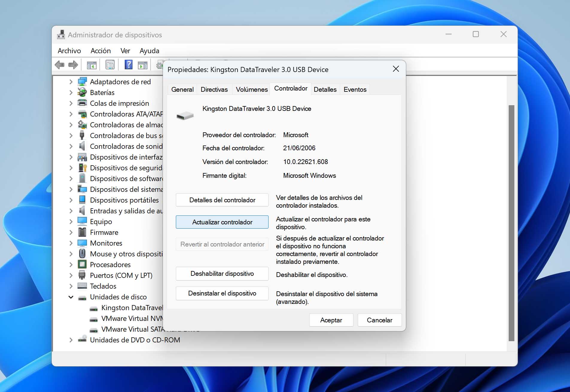Click the Device Manager title bar icon

[61, 35]
